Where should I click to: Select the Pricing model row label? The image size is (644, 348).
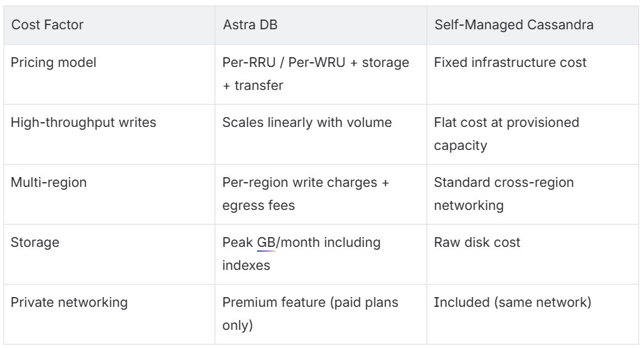click(x=53, y=62)
